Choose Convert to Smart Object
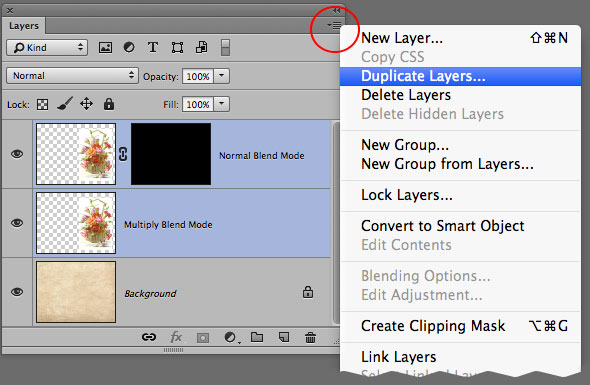 click(461, 226)
